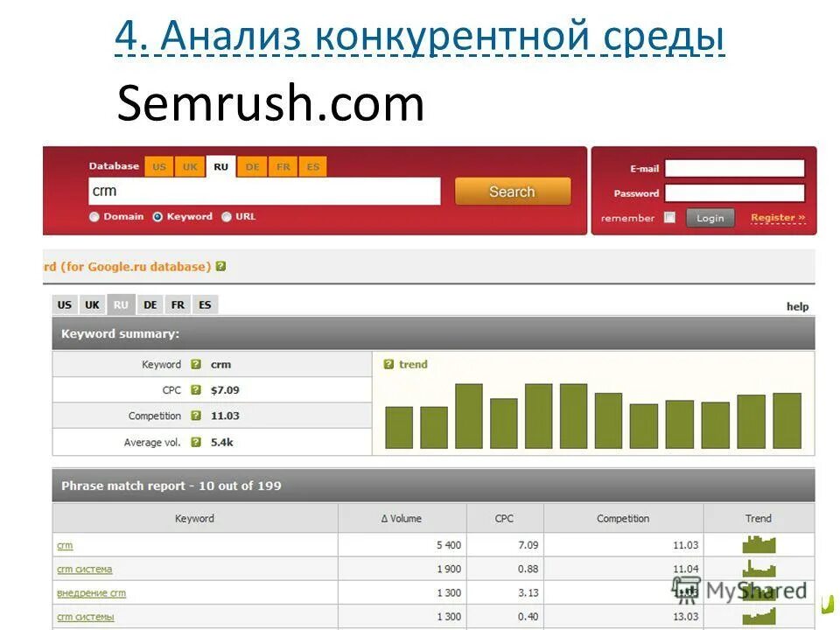This screenshot has width=840, height=630.
Task: Switch to ES tab above Keyword summary
Action: 205,304
